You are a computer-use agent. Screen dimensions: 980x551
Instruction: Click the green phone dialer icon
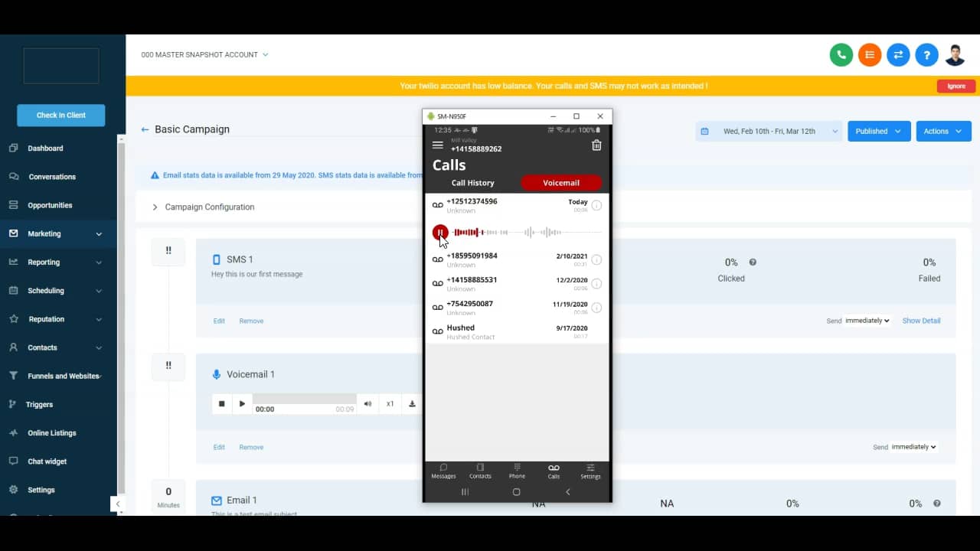click(841, 55)
